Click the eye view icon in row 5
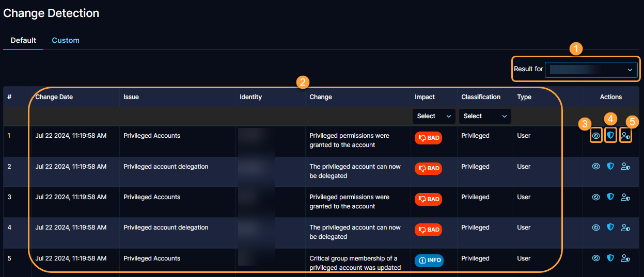Screen dimensions: 644x277 tap(596, 258)
